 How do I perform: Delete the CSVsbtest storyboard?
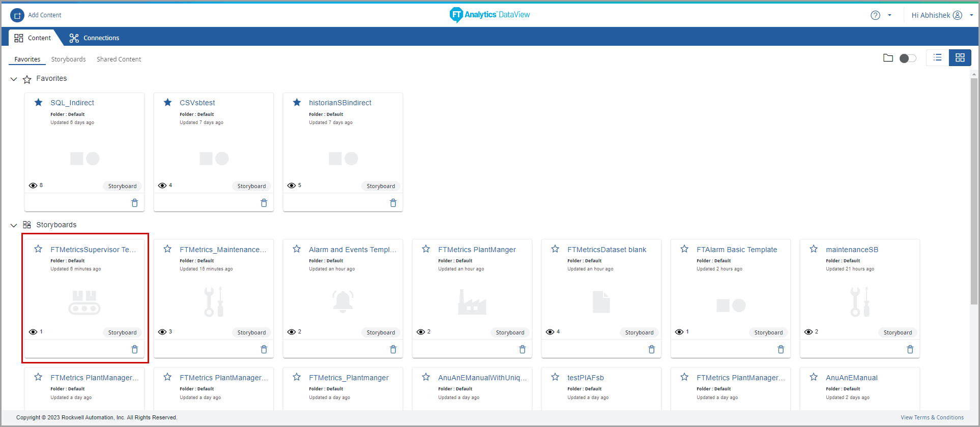[264, 203]
